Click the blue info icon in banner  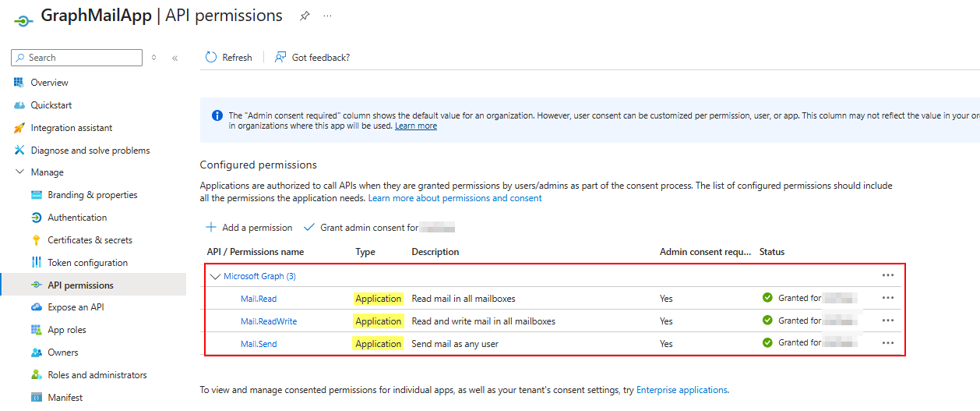(x=217, y=115)
